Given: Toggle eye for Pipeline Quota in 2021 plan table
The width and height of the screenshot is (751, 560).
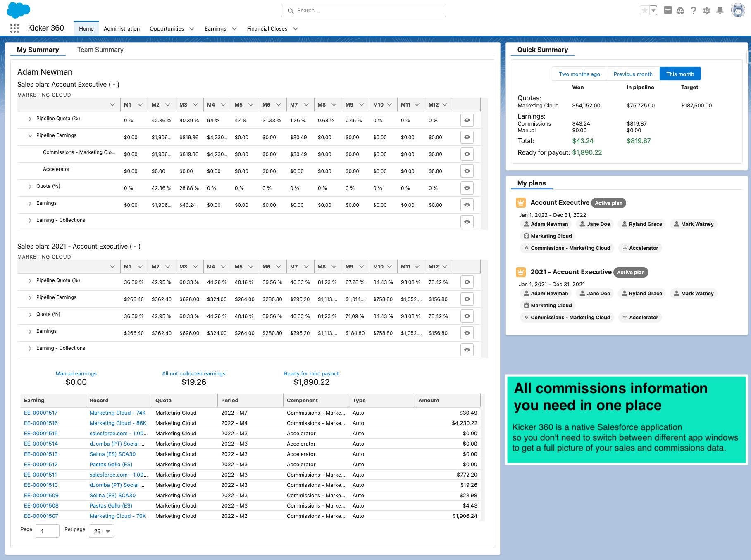Looking at the screenshot, I should 467,282.
